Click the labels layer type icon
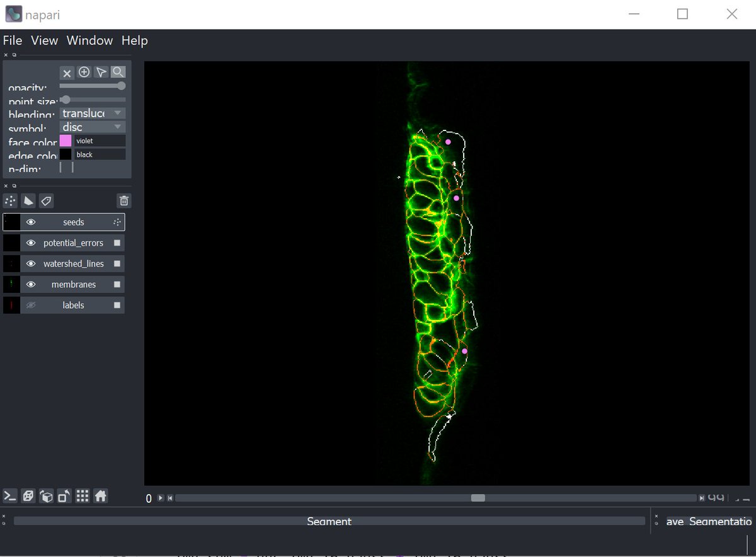 pos(117,305)
